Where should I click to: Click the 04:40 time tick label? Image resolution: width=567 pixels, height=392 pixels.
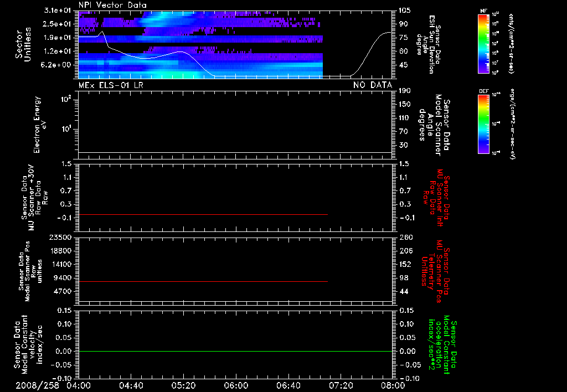coord(131,385)
